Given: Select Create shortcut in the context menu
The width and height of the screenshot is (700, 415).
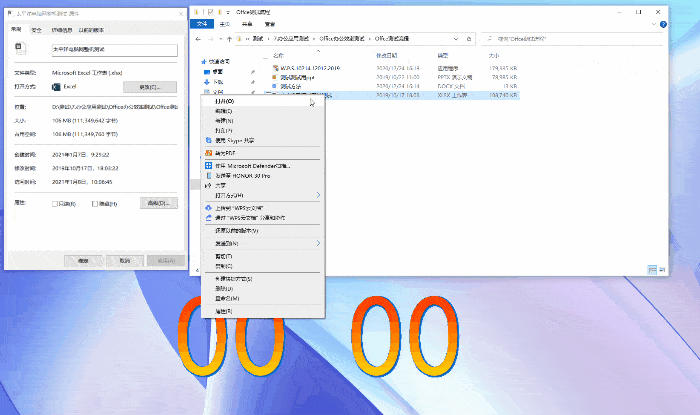Looking at the screenshot, I should pos(262,279).
